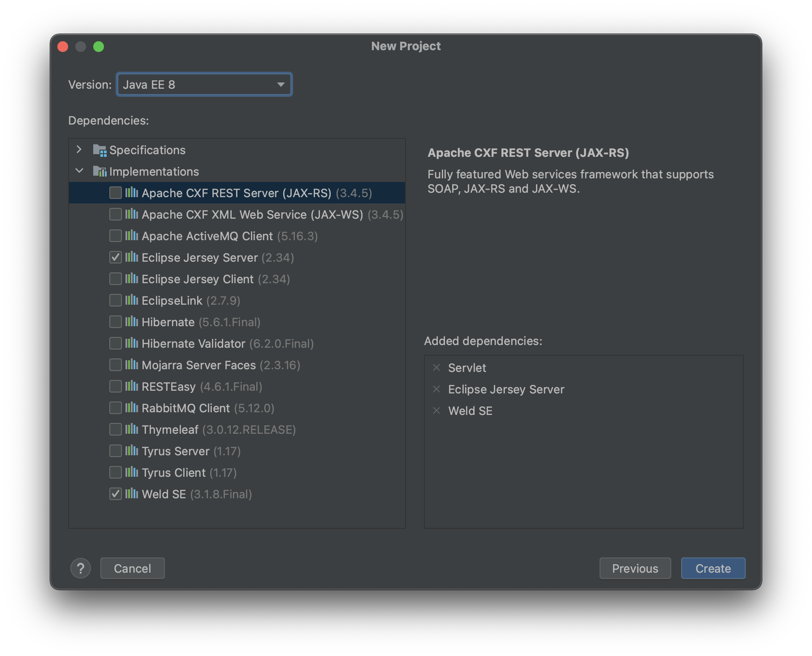
Task: Enable Apache CXF REST Server checkbox
Action: [116, 193]
